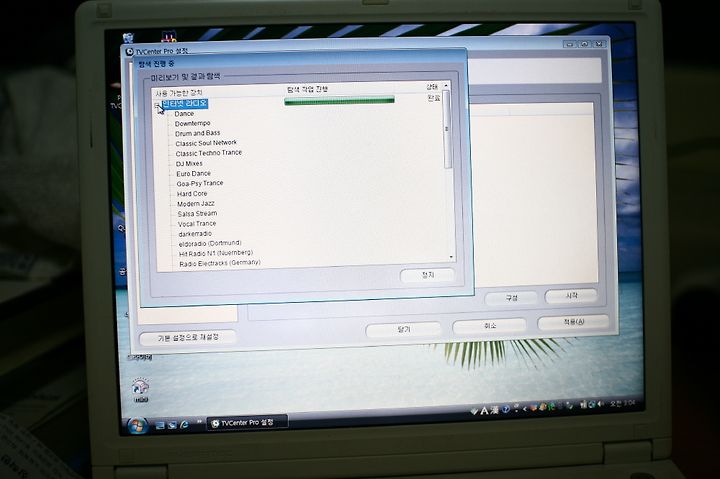Click the 구성 button in settings window
This screenshot has width=720, height=479.
tap(511, 298)
